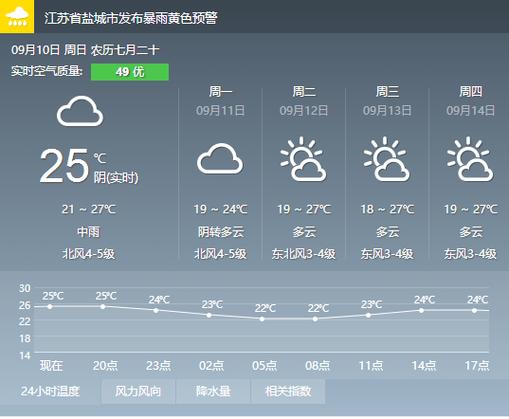Click the 实时空气质量 label
The image size is (509, 419).
click(x=47, y=71)
